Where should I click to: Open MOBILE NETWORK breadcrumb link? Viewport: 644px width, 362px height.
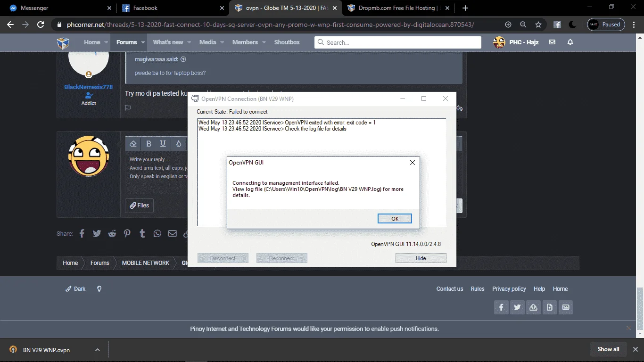click(x=146, y=263)
